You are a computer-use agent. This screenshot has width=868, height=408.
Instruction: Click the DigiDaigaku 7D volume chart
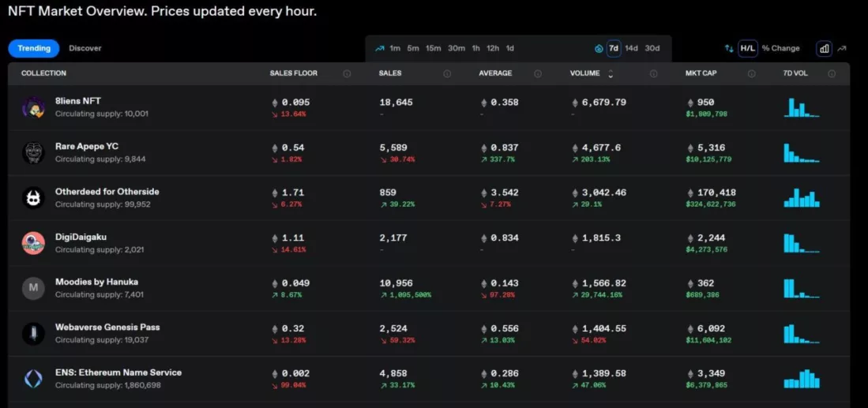[802, 243]
